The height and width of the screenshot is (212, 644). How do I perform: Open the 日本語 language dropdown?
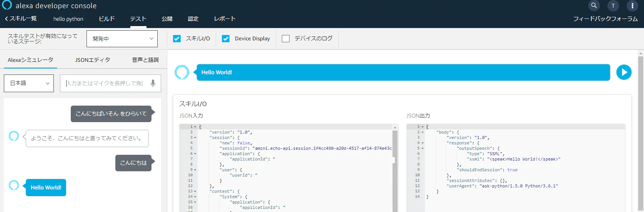click(29, 83)
